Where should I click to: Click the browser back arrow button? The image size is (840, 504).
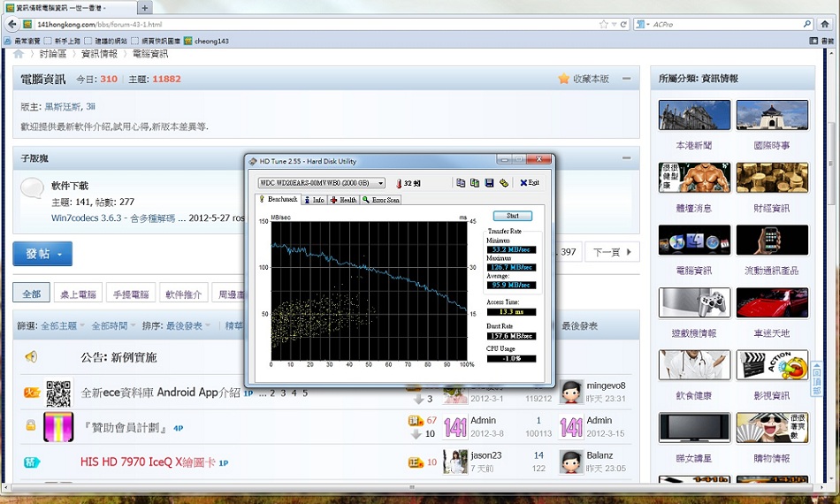coord(11,24)
